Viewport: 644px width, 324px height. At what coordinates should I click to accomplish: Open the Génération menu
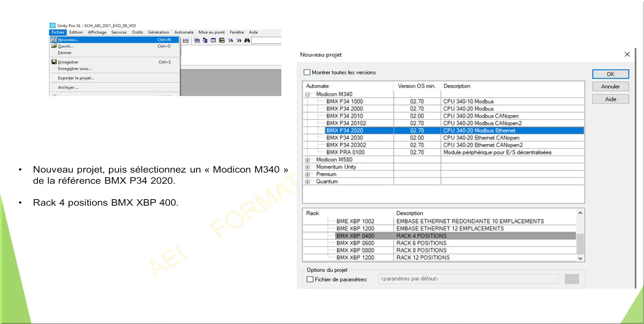[158, 32]
